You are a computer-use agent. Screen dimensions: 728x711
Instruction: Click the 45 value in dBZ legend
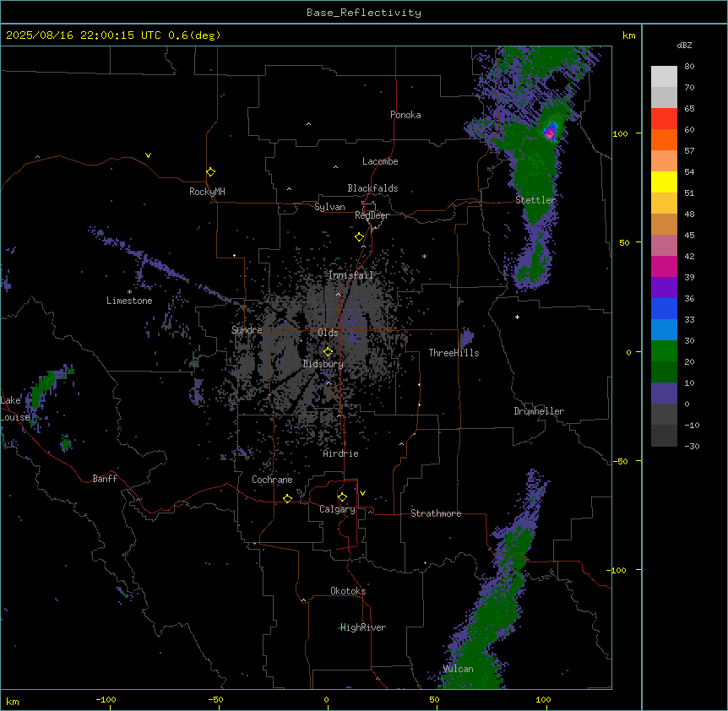point(689,235)
